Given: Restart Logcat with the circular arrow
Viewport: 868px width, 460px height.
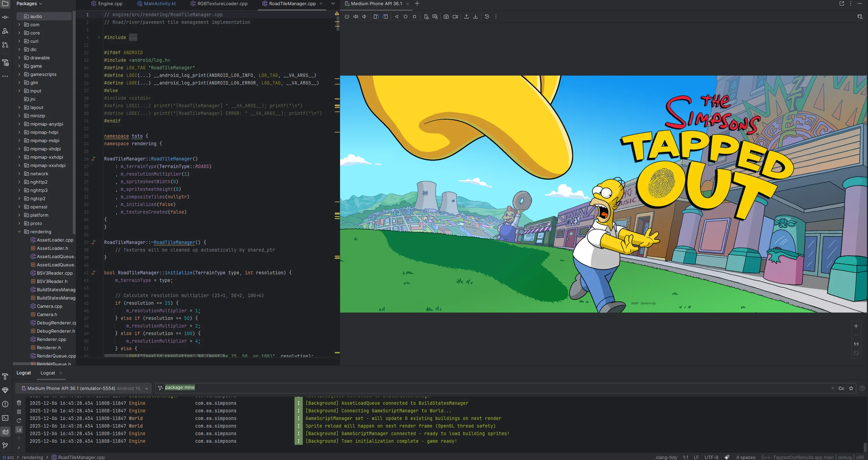Looking at the screenshot, I should 19,421.
